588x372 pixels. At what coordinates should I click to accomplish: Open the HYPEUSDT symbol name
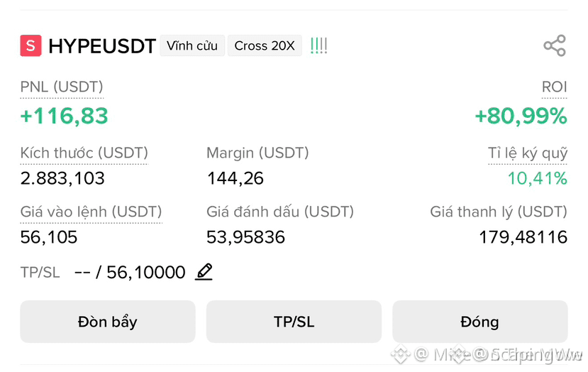pyautogui.click(x=102, y=46)
